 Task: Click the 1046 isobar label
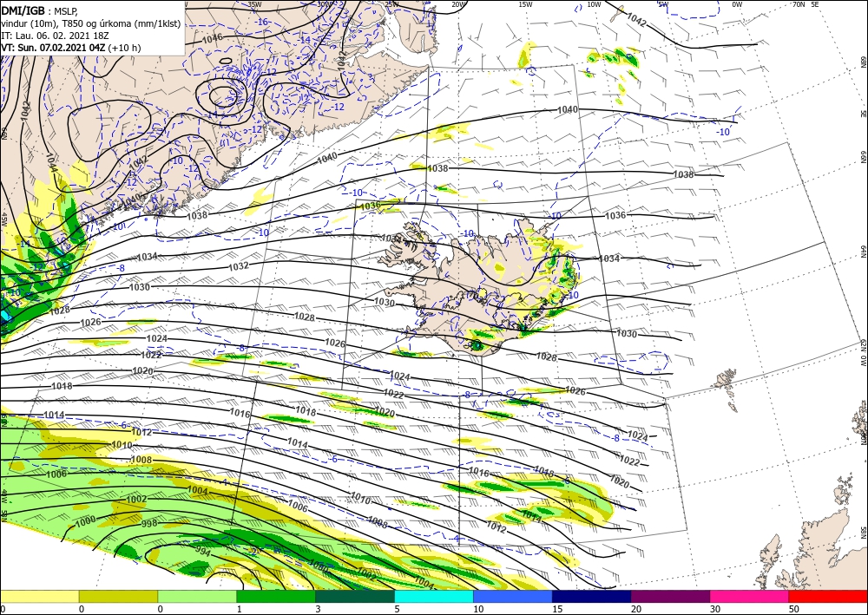click(213, 38)
